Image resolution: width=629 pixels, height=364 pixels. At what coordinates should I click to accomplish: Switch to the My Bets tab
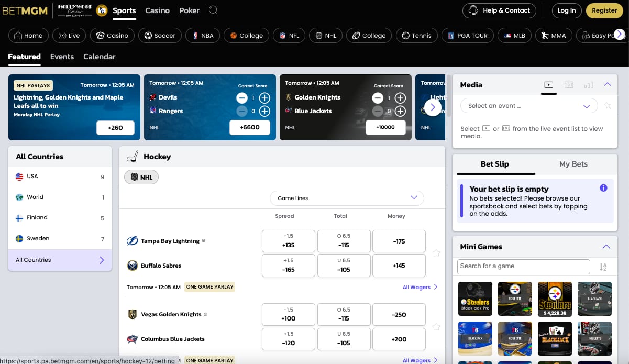[x=573, y=164]
